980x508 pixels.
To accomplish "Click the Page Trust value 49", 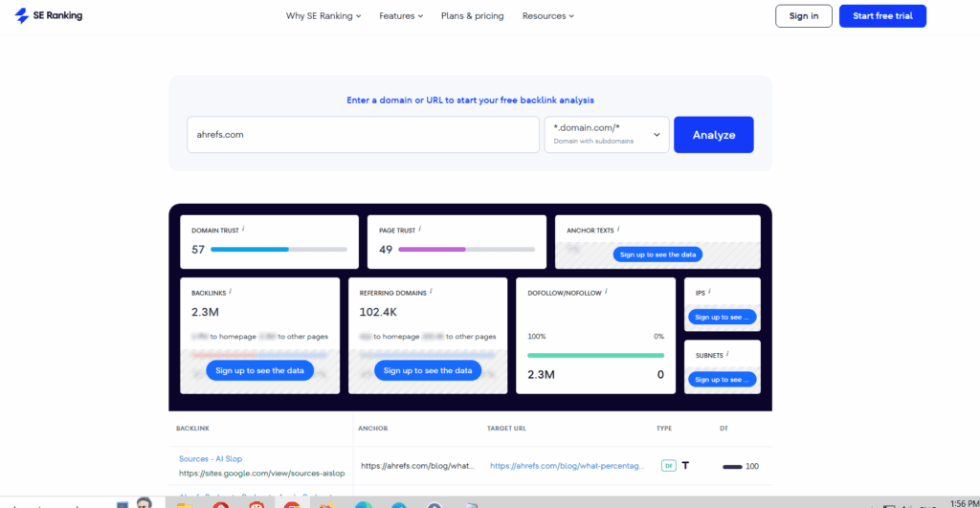I will click(386, 250).
